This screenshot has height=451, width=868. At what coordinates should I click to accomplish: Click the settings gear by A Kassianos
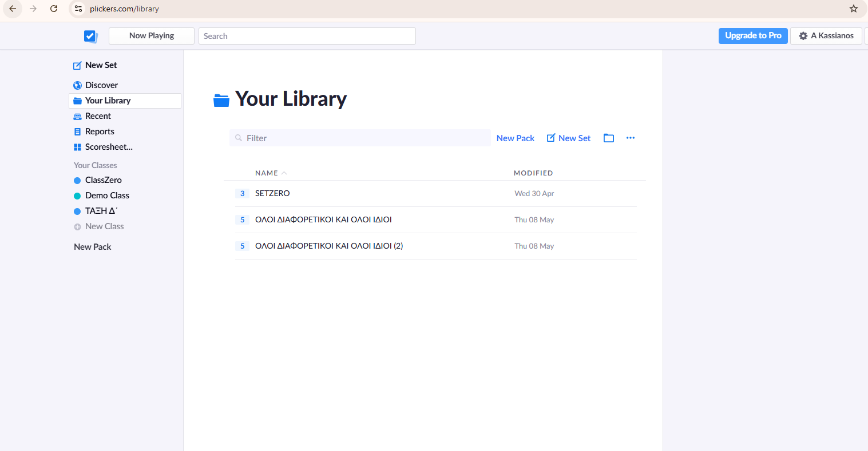803,36
